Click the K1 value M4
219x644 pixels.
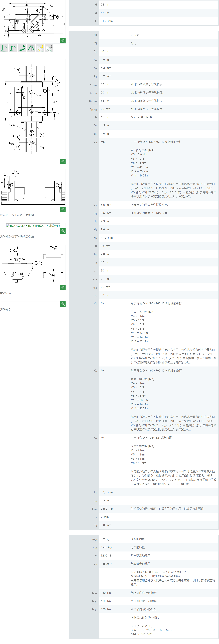103,303
